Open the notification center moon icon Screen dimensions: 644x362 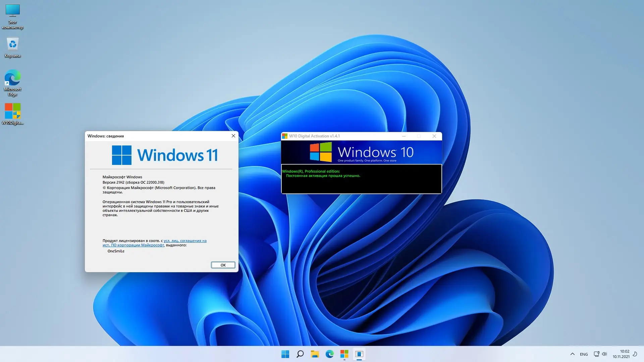click(x=635, y=354)
